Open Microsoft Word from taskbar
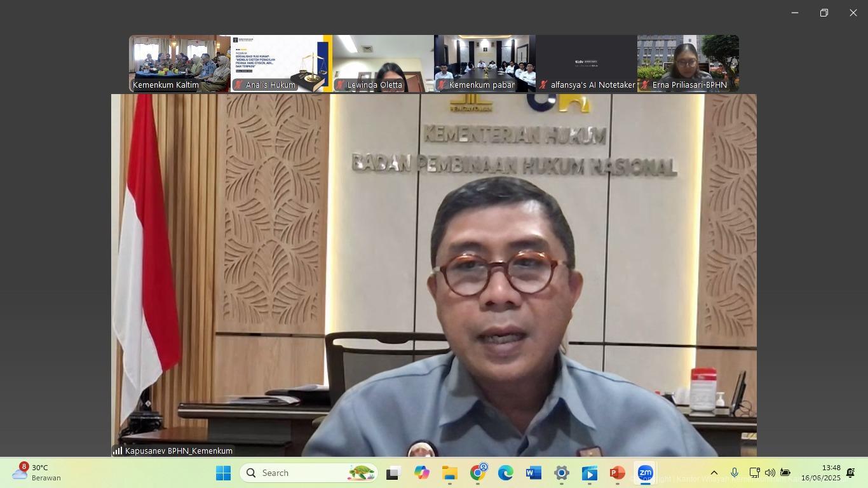The width and height of the screenshot is (868, 488). coord(533,473)
